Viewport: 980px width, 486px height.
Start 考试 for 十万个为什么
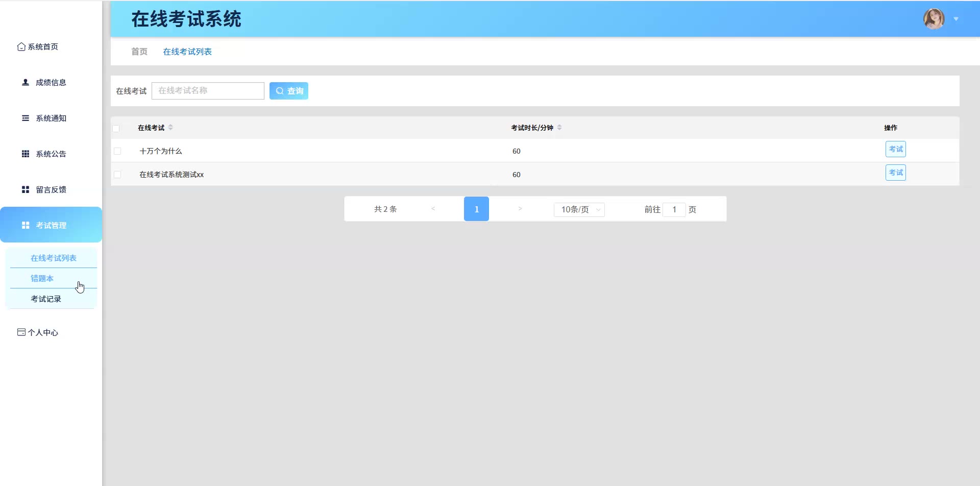[x=896, y=149]
